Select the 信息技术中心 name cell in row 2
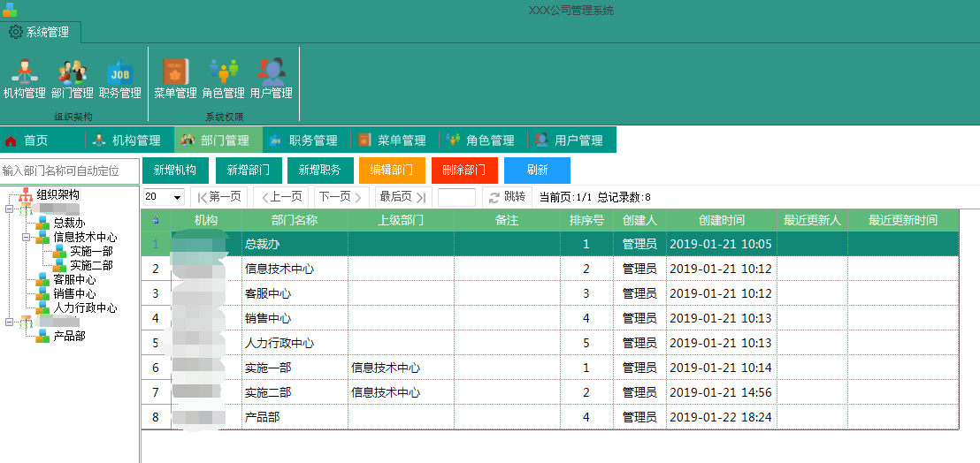The image size is (980, 463). [295, 269]
